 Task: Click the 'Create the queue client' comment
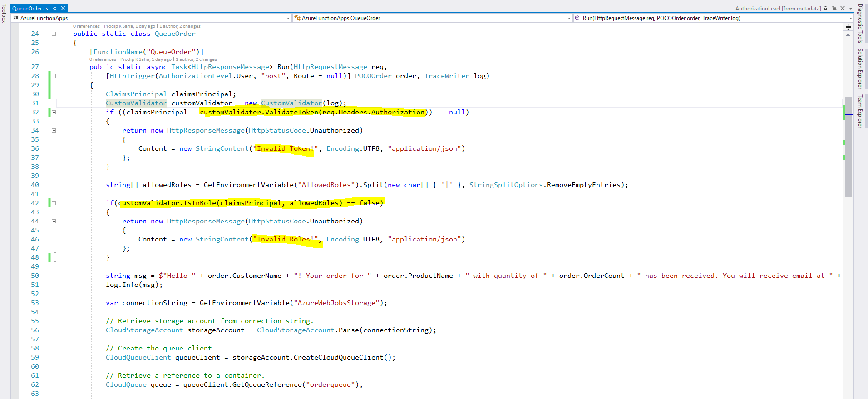[x=161, y=348]
